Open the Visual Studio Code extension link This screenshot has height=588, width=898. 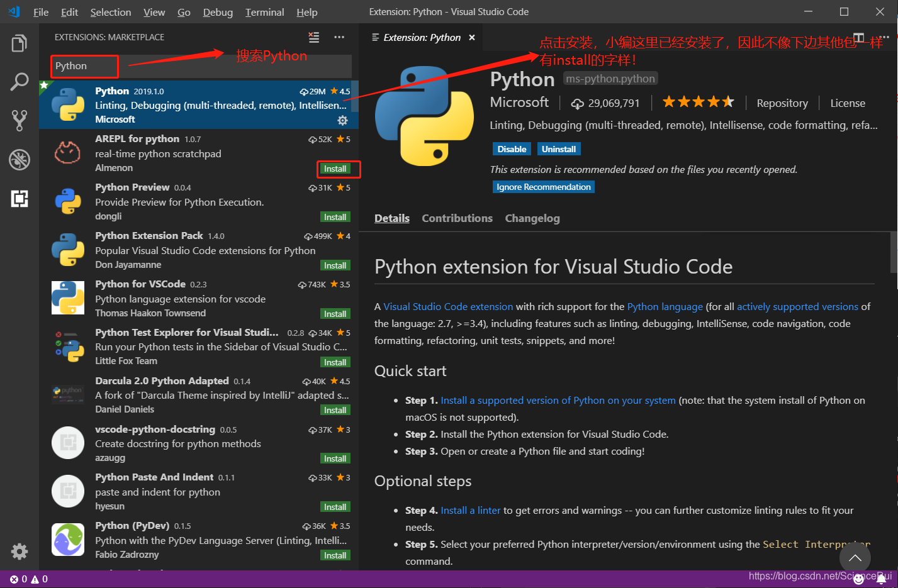[448, 306]
